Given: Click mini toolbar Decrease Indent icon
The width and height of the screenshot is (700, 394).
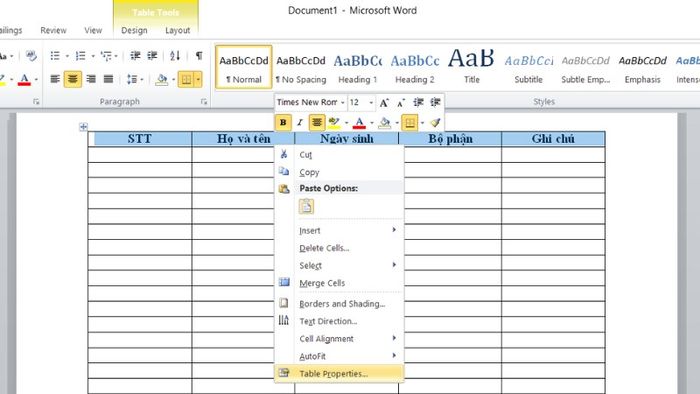Looking at the screenshot, I should click(x=418, y=103).
